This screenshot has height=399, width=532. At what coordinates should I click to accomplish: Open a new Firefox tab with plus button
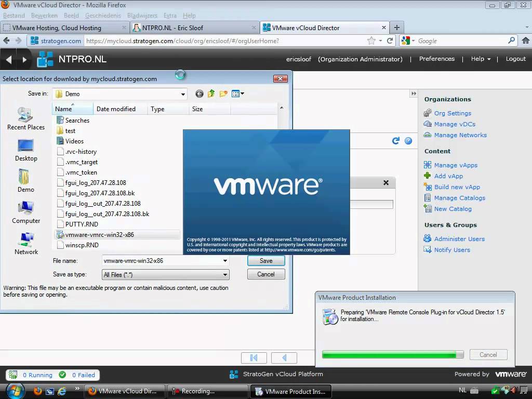click(x=396, y=28)
